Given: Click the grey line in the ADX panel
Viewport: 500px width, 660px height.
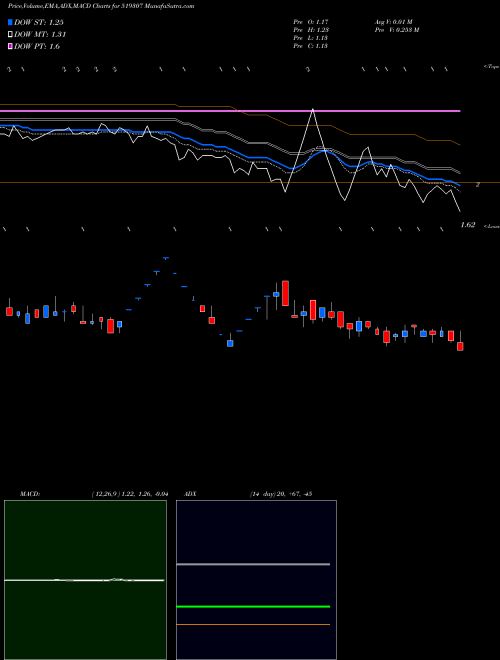Looking at the screenshot, I should 253,564.
